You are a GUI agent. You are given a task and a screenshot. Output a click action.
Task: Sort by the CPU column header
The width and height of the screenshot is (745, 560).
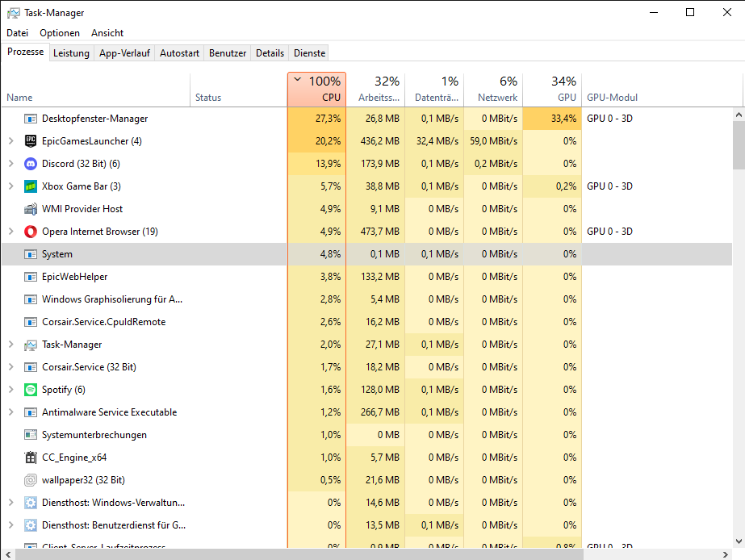[316, 90]
